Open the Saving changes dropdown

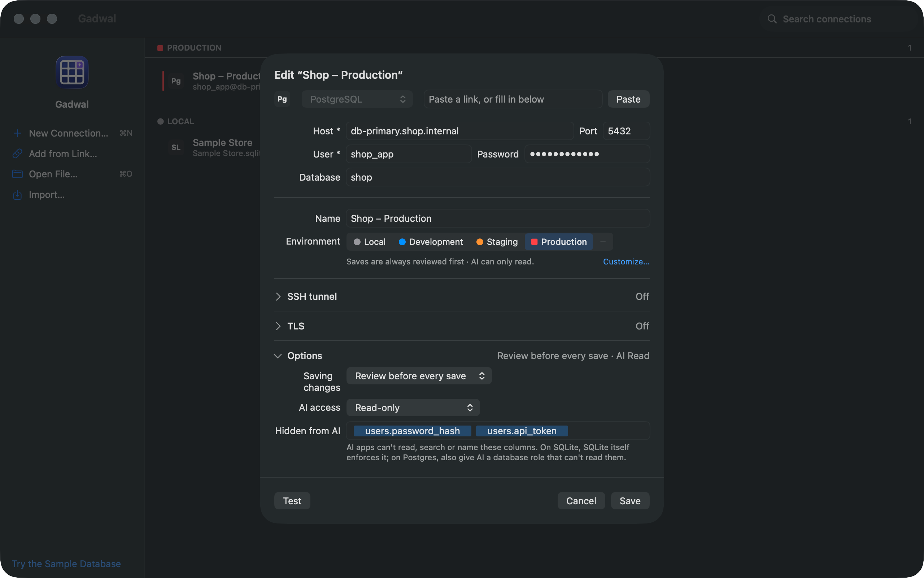419,376
